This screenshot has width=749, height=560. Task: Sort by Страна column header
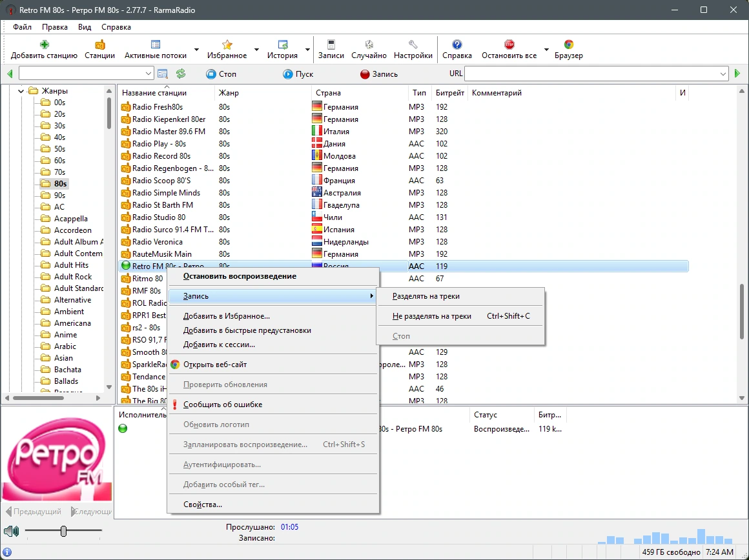(x=360, y=93)
